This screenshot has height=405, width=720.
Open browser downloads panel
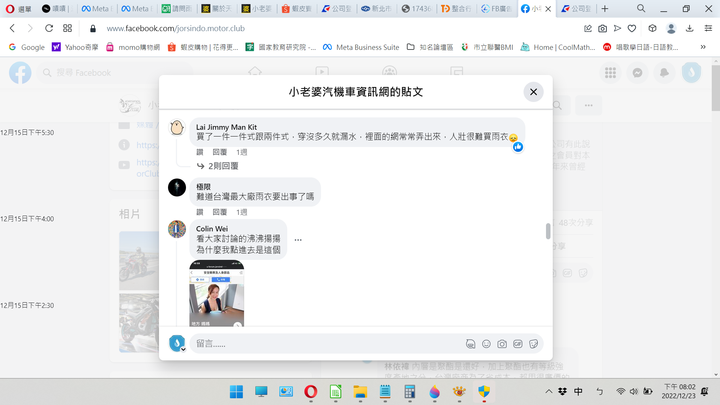click(x=689, y=28)
